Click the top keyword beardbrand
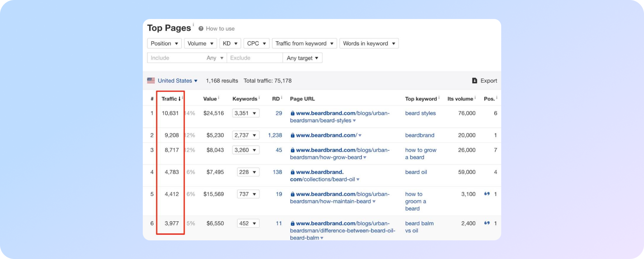The height and width of the screenshot is (259, 644). click(x=420, y=135)
